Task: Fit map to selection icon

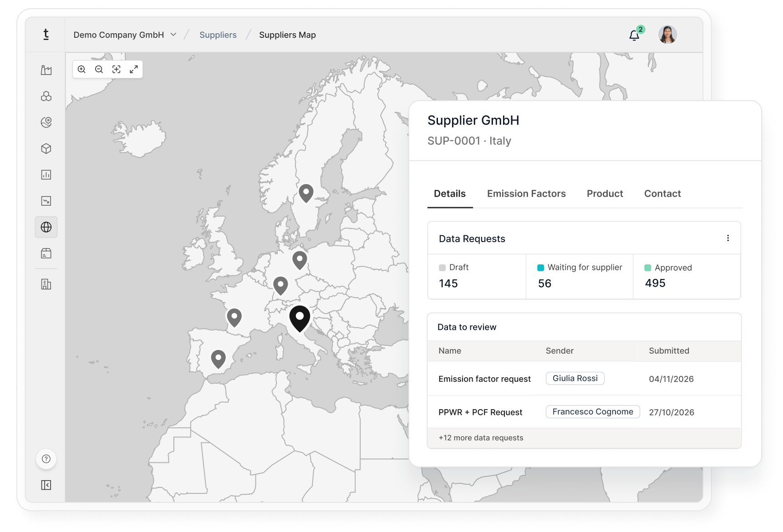Action: [x=117, y=69]
